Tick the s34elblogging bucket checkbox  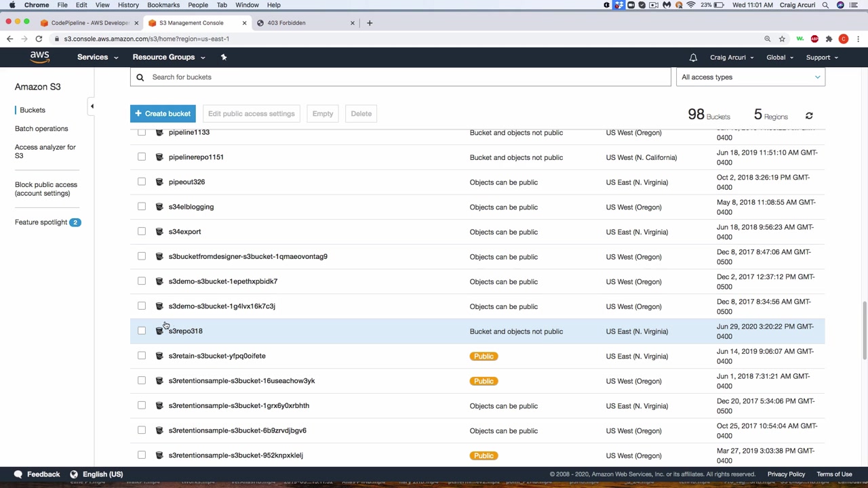tap(142, 207)
